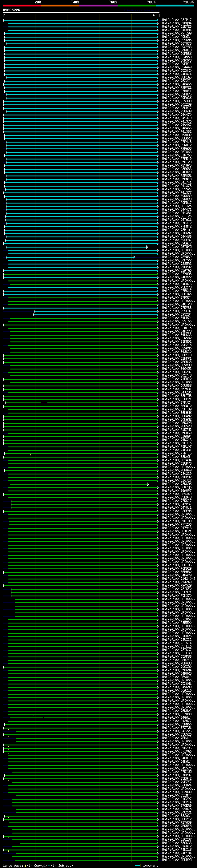Click the cyan ~100% identity color segment
This screenshot has width=197, height=868.
175,6
